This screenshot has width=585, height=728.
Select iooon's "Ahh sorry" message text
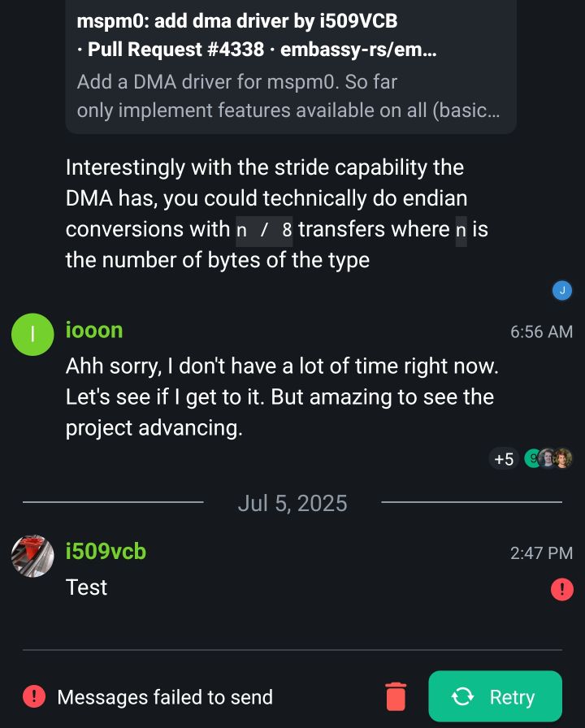click(281, 397)
